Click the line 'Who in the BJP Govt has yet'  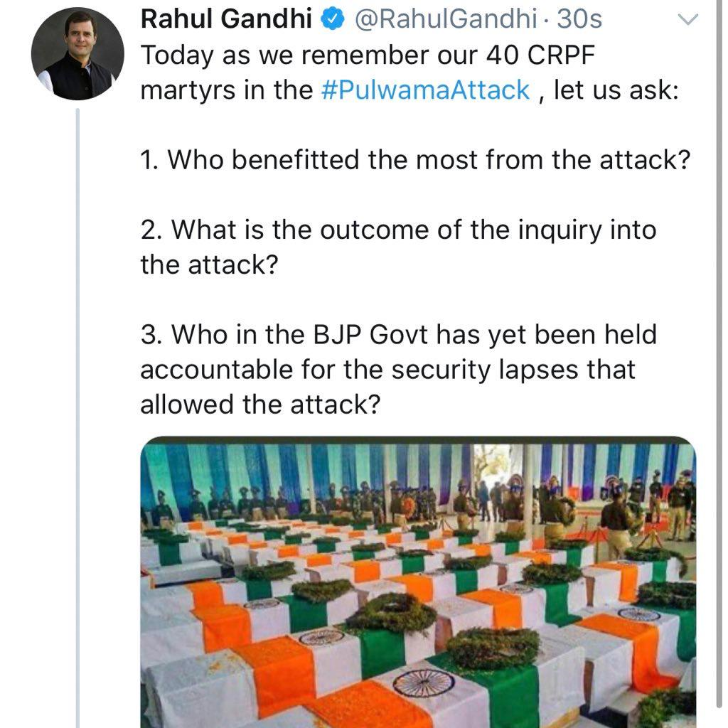click(398, 335)
